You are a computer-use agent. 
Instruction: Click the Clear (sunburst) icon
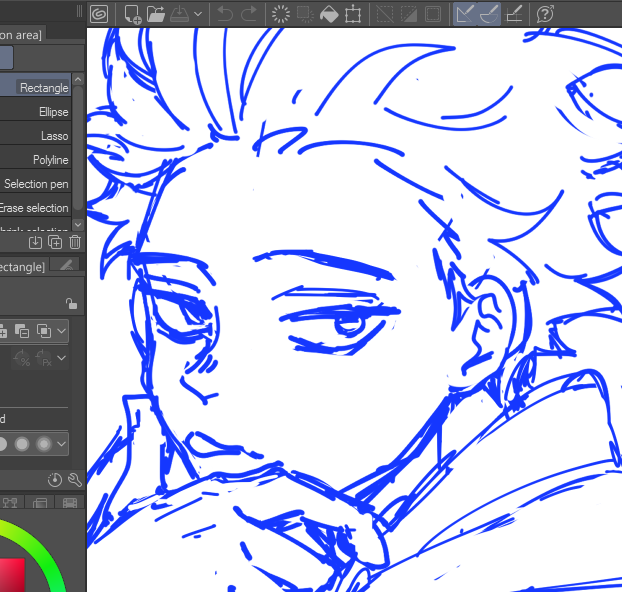point(281,14)
